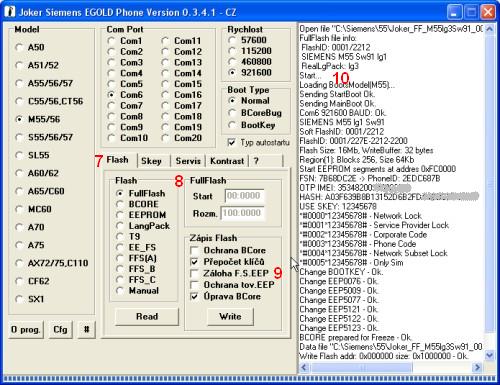Select the A50 model radio button

tap(19, 47)
